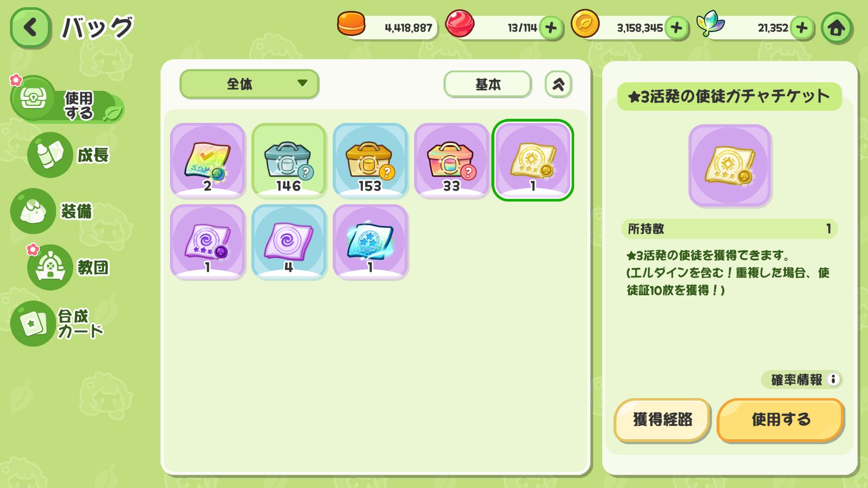Collapse list with double chevron button
Image resolution: width=868 pixels, height=488 pixels.
(558, 84)
